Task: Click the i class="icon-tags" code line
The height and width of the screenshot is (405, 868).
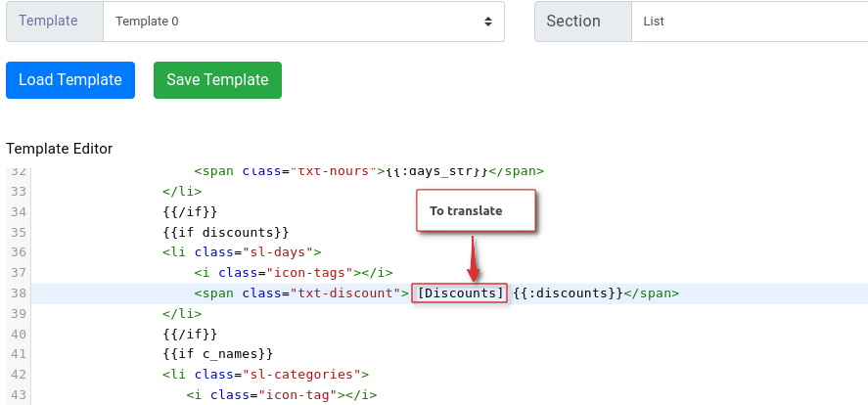Action: pyautogui.click(x=294, y=273)
